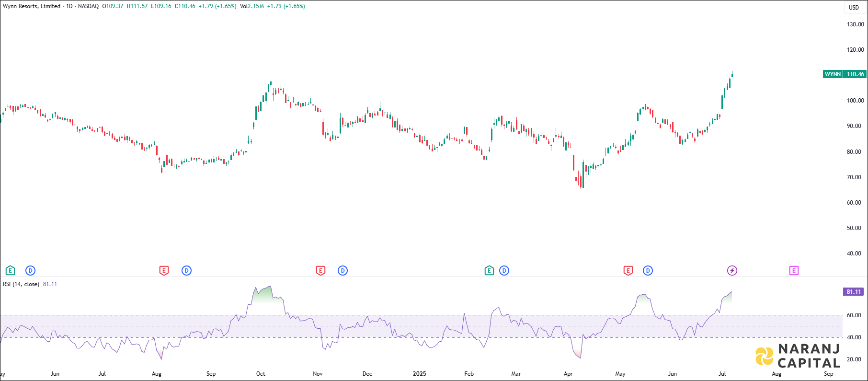Screen dimensions: 868x381
Task: Click the 50.00 price axis label
Action: (854, 228)
